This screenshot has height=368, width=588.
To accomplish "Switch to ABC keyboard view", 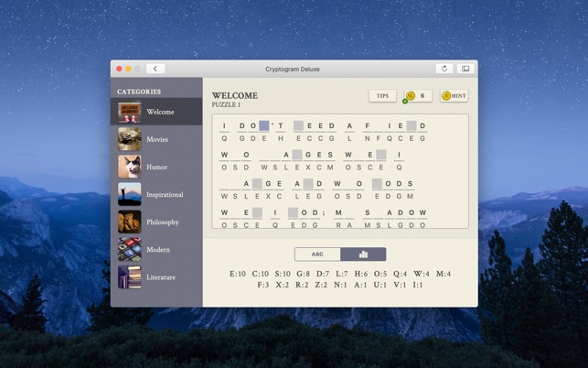I will pos(317,254).
